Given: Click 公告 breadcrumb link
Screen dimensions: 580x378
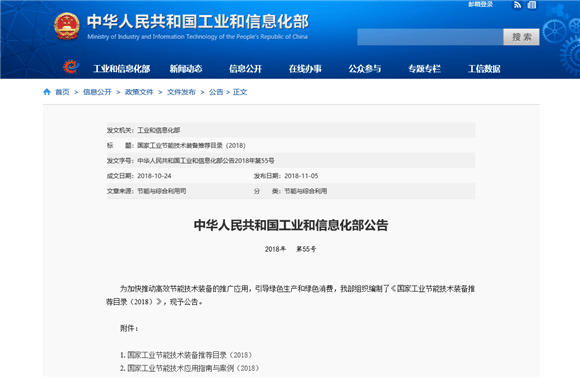Looking at the screenshot, I should [x=216, y=92].
